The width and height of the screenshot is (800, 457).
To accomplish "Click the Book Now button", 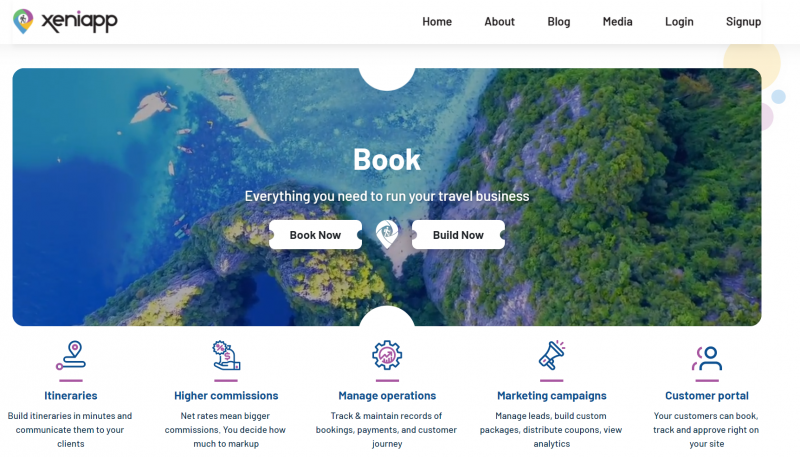I will pyautogui.click(x=315, y=235).
